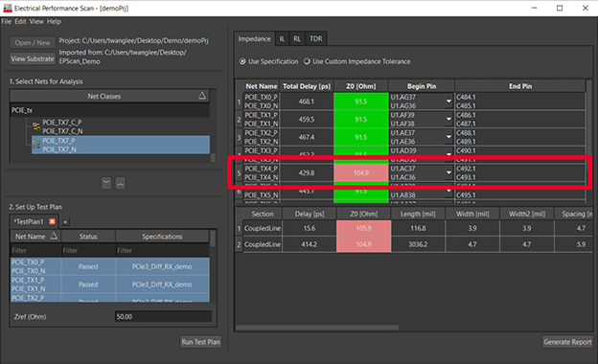
Task: Click the Net Name filter field
Action: (x=35, y=250)
